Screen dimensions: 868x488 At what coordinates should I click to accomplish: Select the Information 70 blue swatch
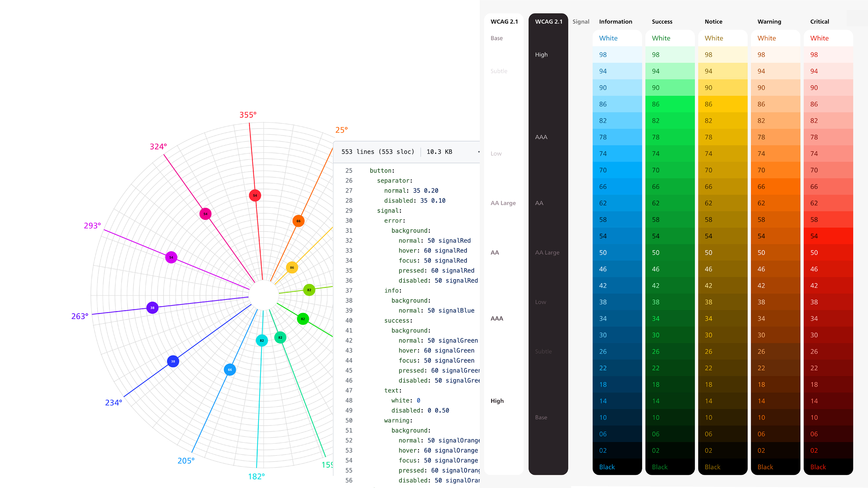617,170
